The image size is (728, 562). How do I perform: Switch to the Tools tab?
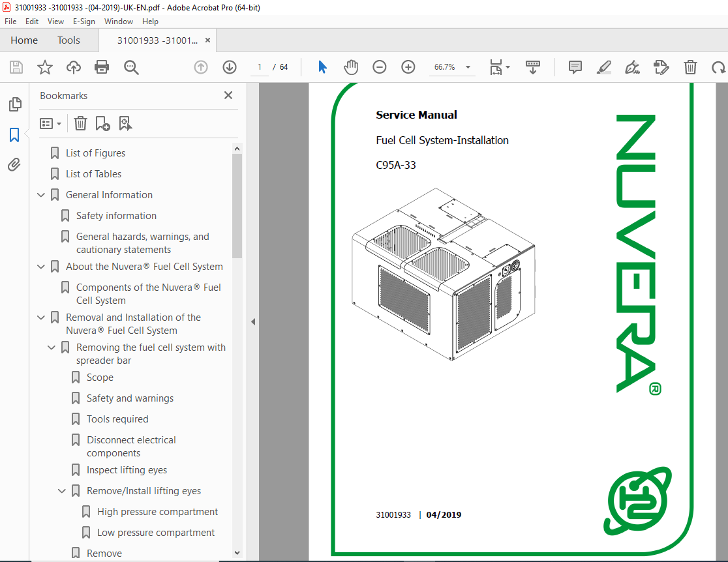(68, 40)
